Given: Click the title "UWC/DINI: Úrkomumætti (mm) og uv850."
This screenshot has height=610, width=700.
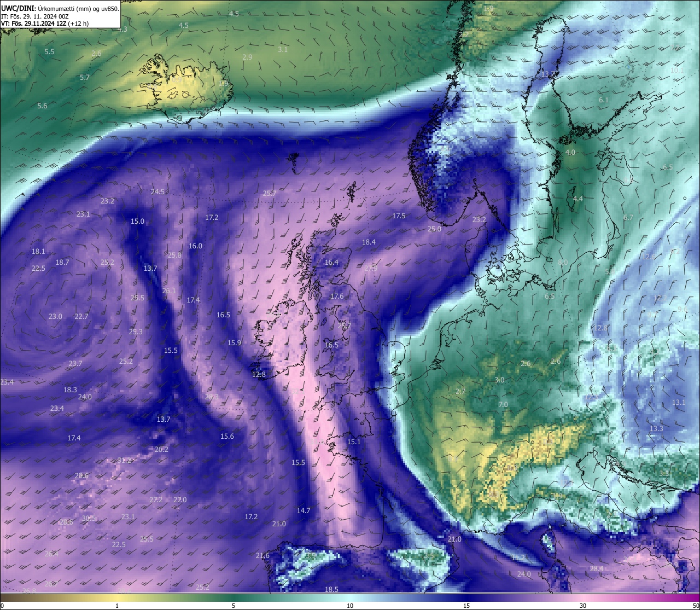Looking at the screenshot, I should 60,8.
